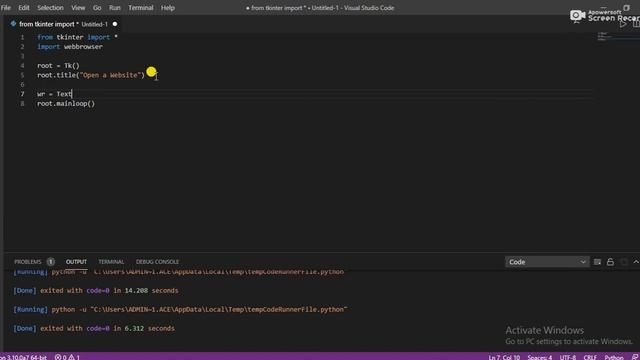Switch to the Terminal panel tab
Image resolution: width=640 pixels, height=360 pixels.
[111, 262]
